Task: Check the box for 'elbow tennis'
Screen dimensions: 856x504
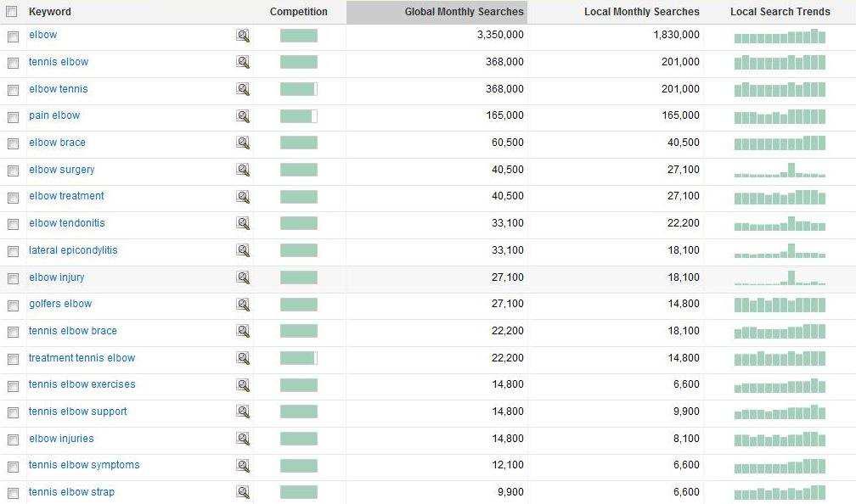Action: coord(13,90)
